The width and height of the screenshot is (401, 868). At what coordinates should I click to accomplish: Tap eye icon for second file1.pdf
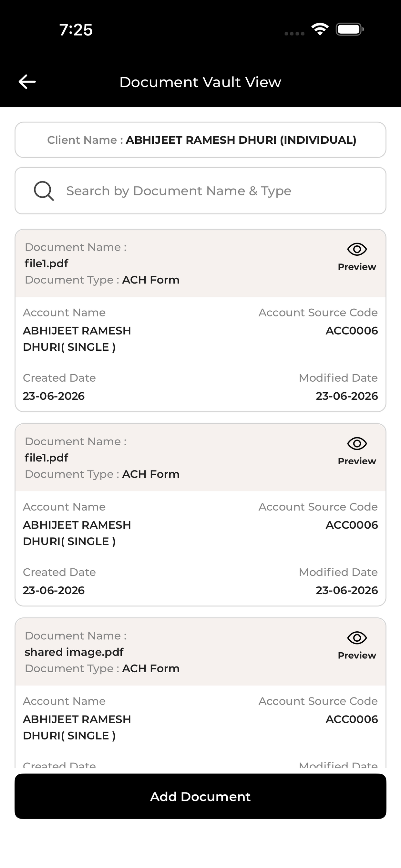tap(357, 443)
